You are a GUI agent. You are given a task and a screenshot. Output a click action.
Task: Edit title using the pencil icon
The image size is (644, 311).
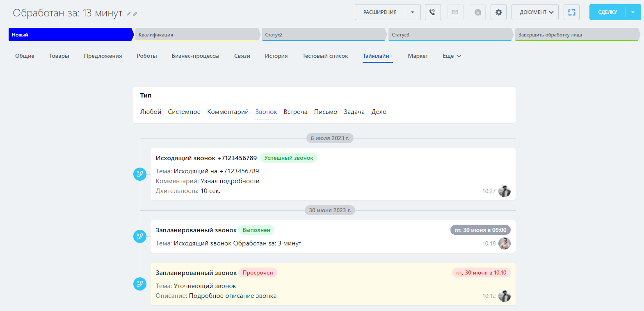click(x=129, y=14)
